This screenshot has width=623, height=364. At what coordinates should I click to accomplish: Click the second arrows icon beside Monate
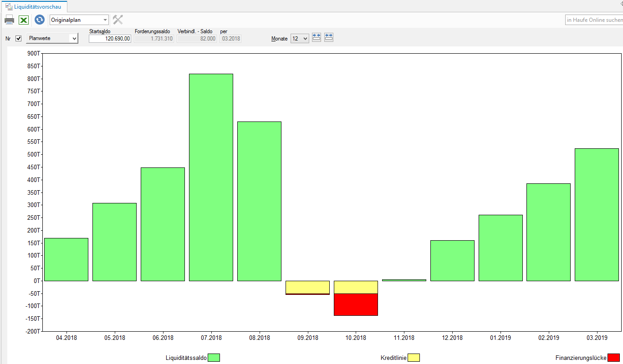click(x=329, y=37)
